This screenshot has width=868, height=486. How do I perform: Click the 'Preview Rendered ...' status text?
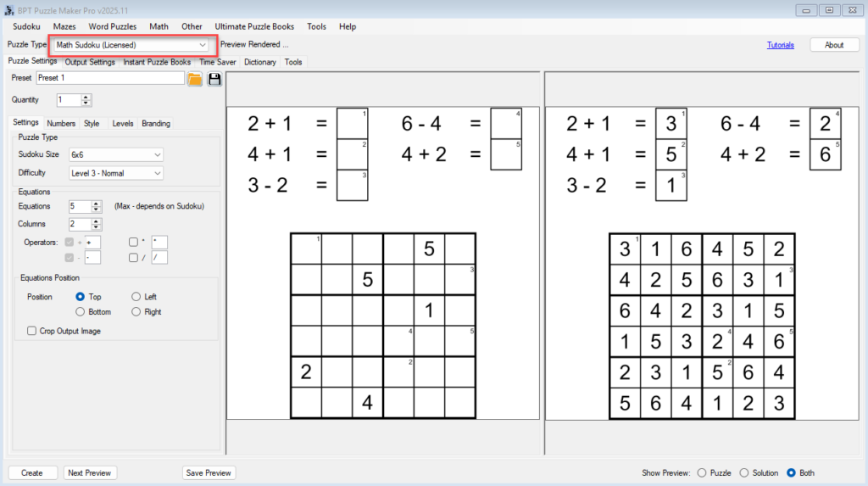pyautogui.click(x=254, y=44)
